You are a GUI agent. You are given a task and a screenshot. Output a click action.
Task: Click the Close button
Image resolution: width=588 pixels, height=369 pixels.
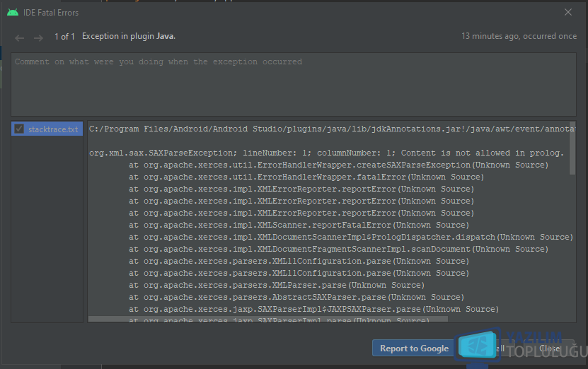point(549,348)
